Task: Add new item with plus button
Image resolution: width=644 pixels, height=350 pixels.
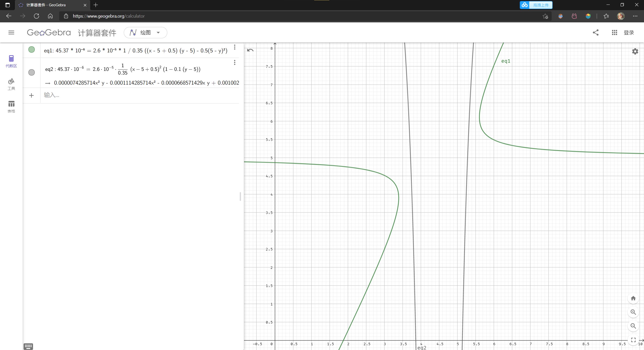Action: 31,95
